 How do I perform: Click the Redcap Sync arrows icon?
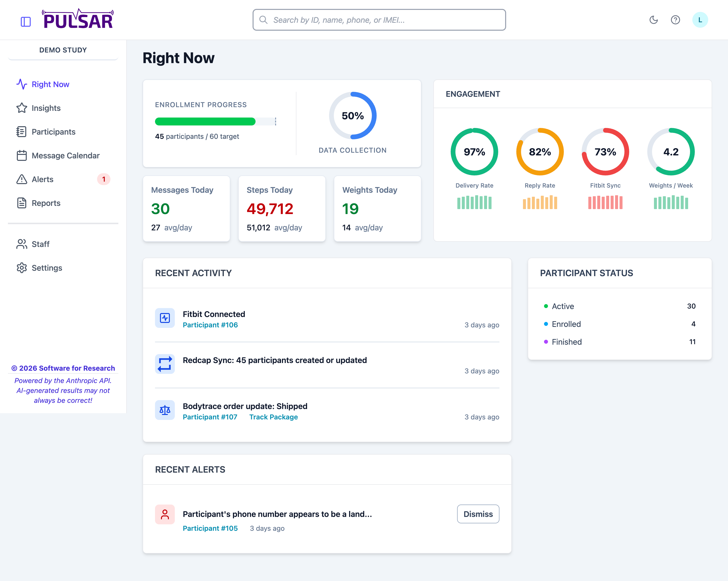point(165,364)
